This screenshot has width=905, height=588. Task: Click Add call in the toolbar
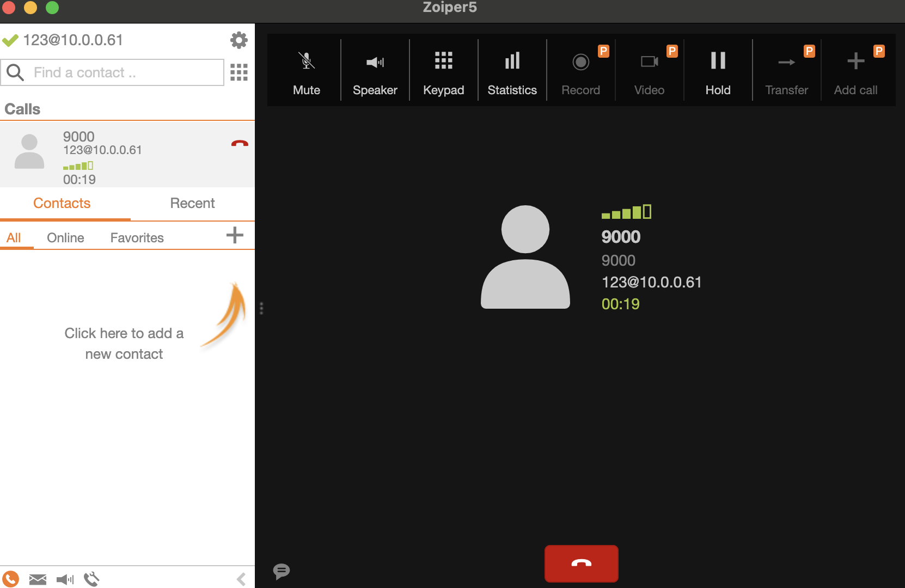tap(855, 71)
